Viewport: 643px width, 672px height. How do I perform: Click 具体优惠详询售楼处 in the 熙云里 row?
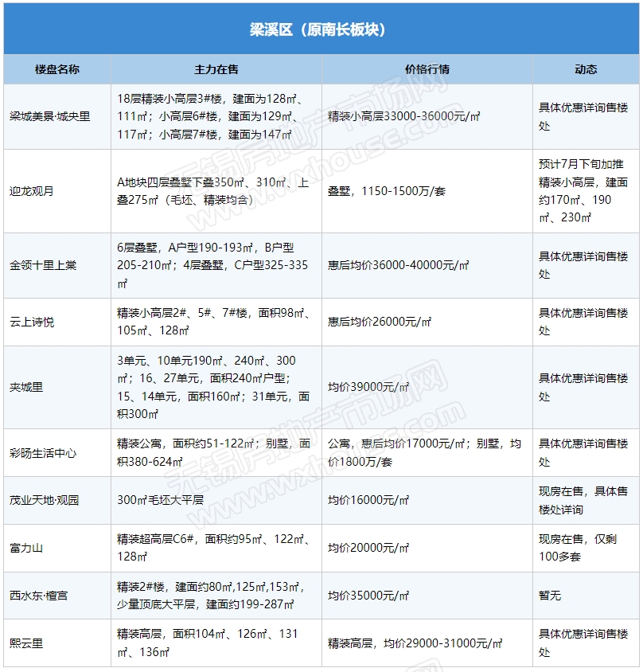[583, 643]
